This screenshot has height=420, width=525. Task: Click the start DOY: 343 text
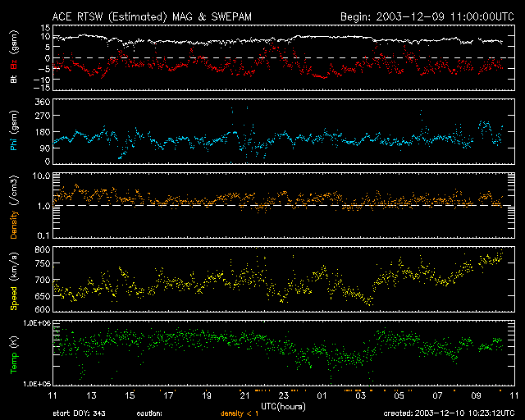(78, 413)
